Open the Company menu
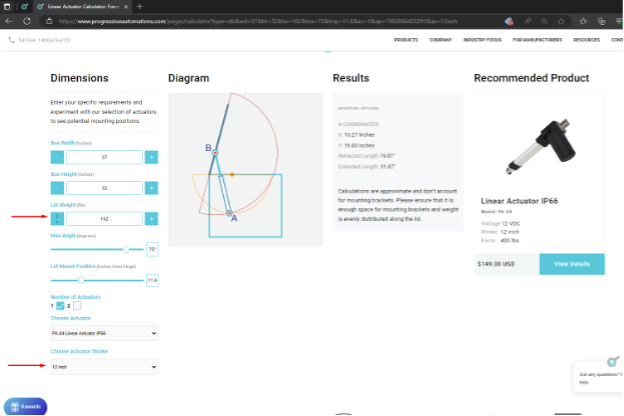This screenshot has width=624, height=416. coord(441,40)
